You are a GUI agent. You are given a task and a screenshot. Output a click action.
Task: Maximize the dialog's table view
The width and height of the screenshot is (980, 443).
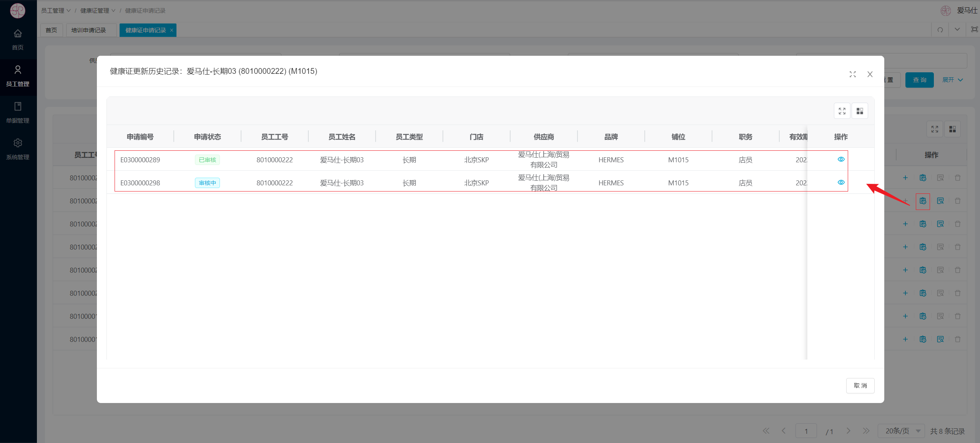coord(842,111)
